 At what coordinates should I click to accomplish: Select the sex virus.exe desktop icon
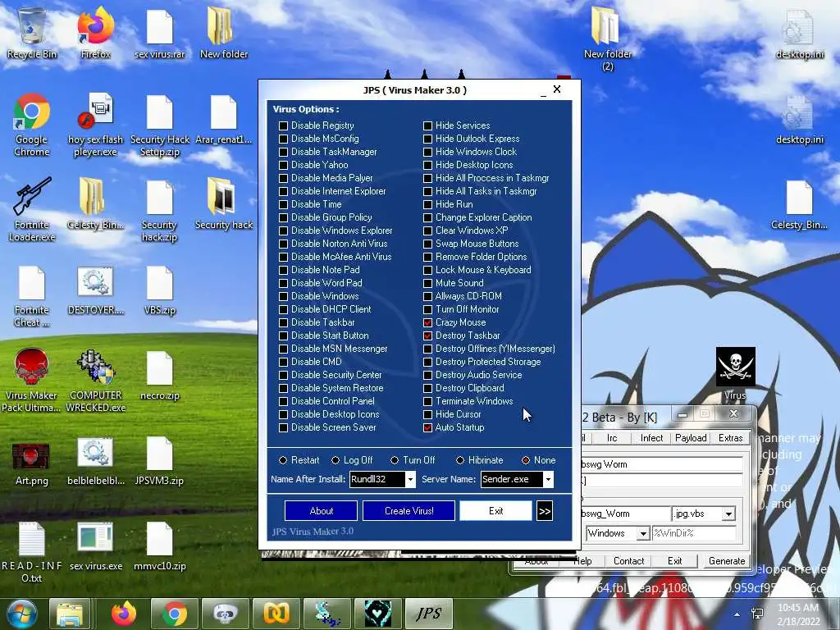(x=95, y=546)
